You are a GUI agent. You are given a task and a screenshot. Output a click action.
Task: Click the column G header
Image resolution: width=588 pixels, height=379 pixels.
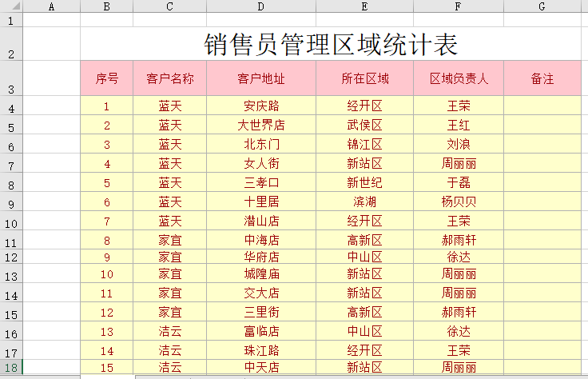tap(542, 6)
